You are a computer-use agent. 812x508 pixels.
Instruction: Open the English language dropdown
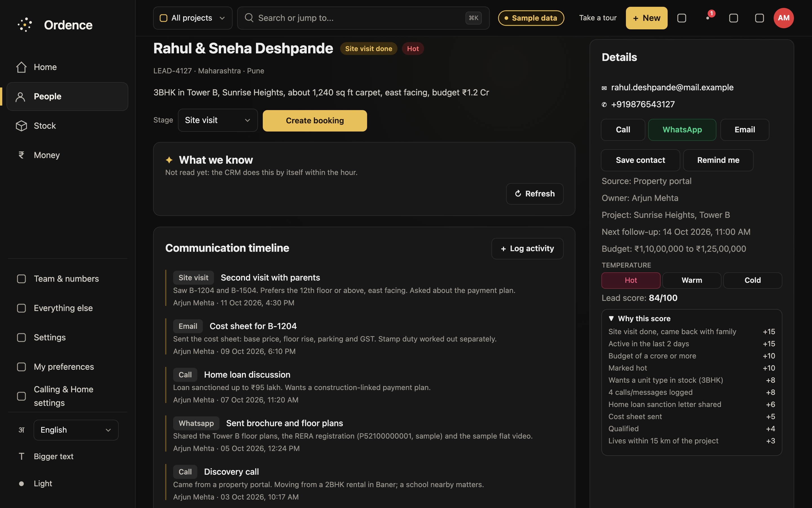(x=76, y=430)
